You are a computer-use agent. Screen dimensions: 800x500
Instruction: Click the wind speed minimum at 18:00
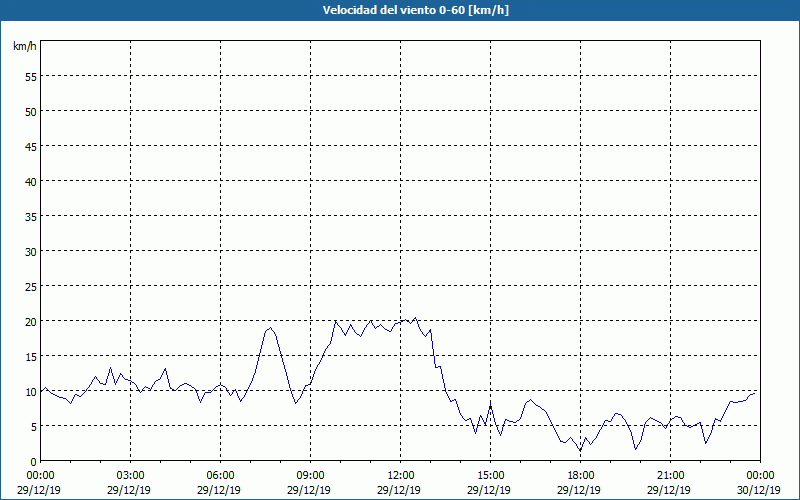[581, 451]
